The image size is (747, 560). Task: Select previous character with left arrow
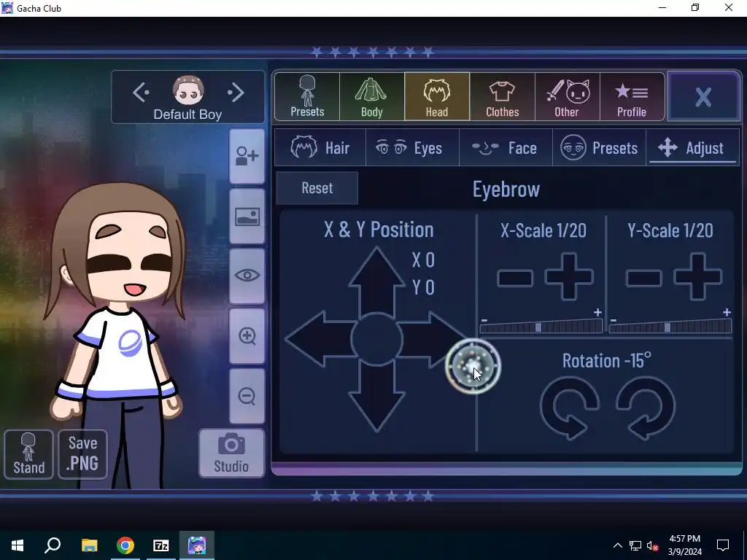pos(141,93)
